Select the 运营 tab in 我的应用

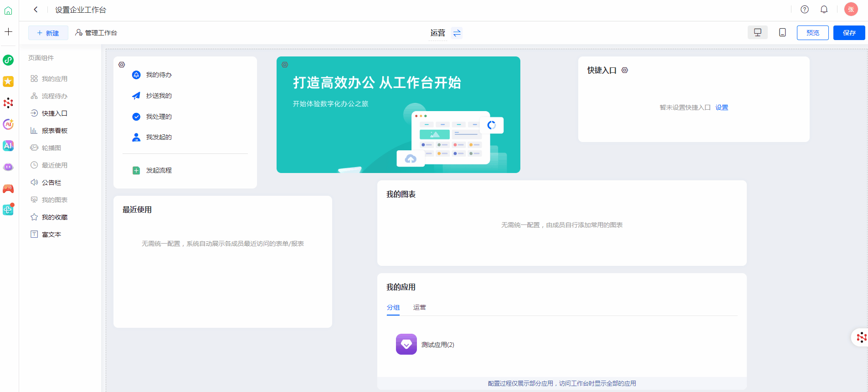click(419, 307)
